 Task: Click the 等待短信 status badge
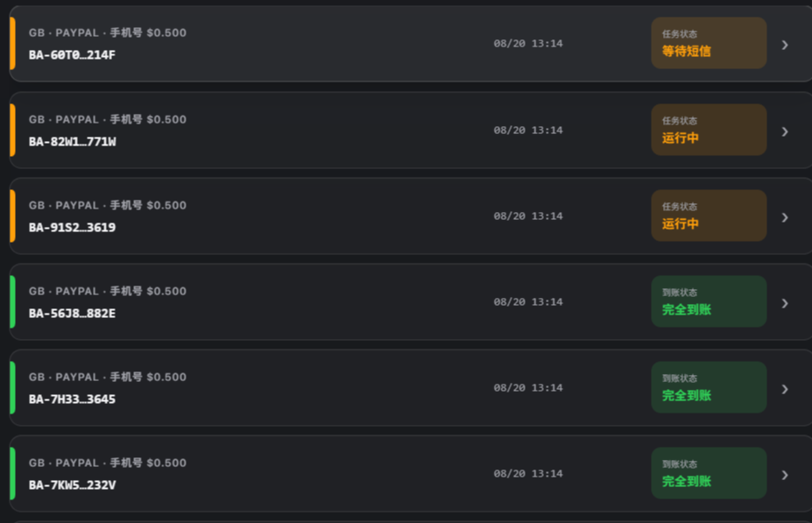pyautogui.click(x=709, y=43)
